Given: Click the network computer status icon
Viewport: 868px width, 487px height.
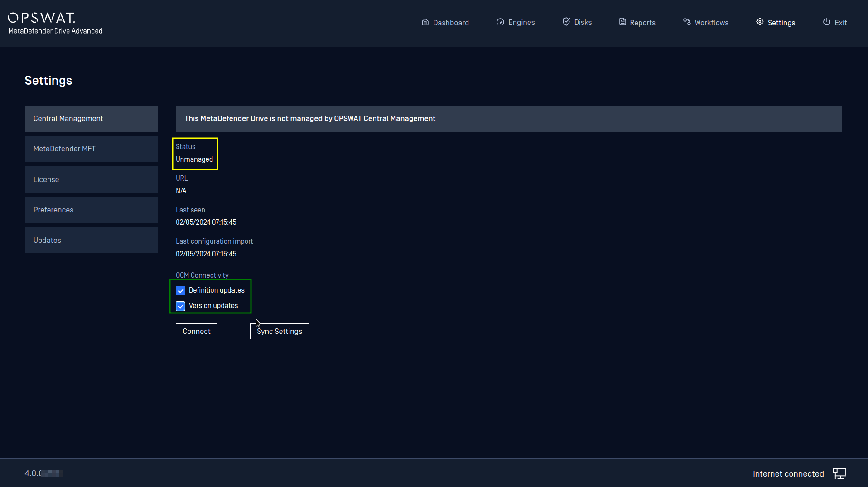Looking at the screenshot, I should [x=839, y=474].
